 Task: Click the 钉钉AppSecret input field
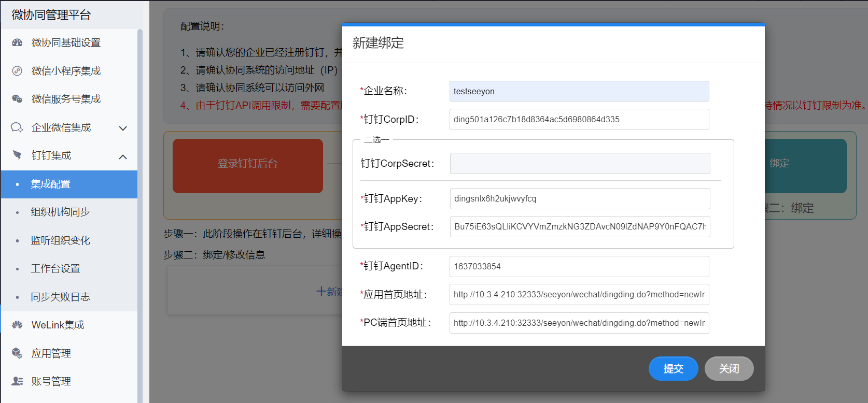coord(580,226)
